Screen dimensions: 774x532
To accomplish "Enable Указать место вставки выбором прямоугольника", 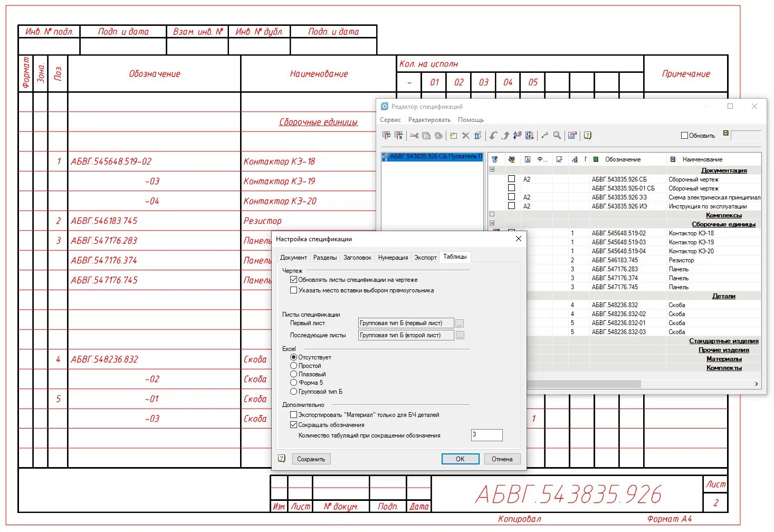I will 294,290.
